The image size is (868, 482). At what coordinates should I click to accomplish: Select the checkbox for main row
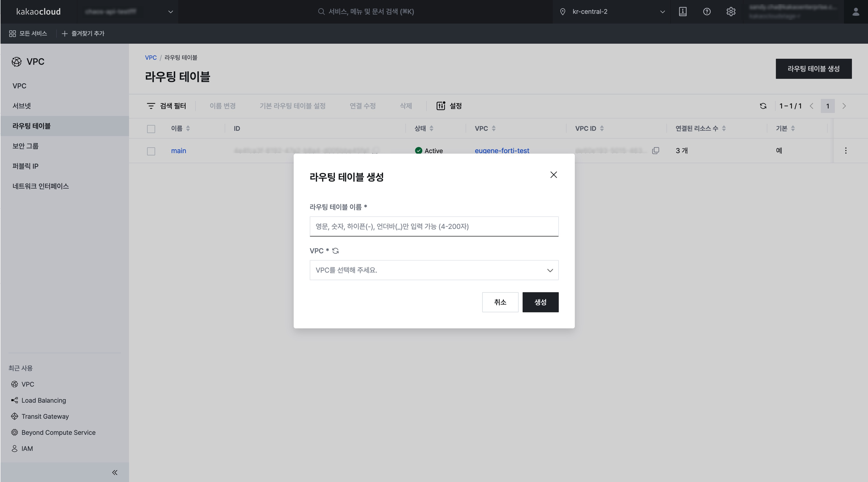click(x=151, y=151)
